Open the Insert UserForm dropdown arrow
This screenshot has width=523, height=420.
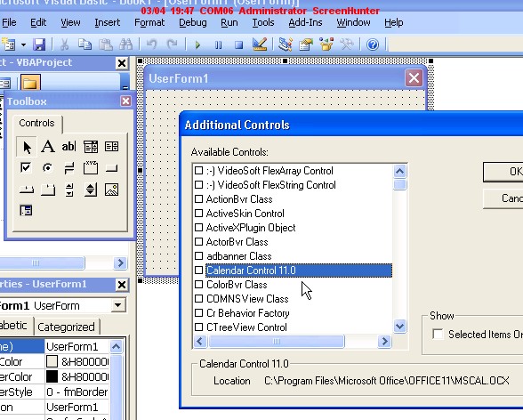pos(23,44)
